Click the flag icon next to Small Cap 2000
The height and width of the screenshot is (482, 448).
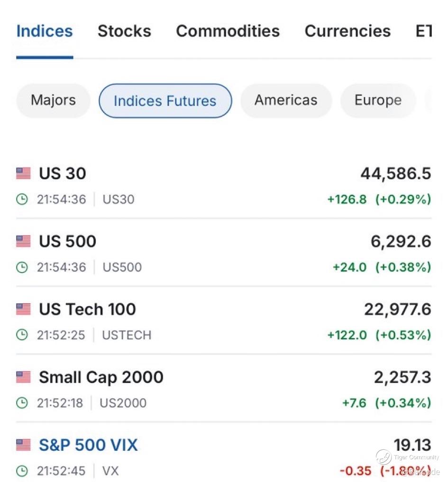tap(23, 377)
